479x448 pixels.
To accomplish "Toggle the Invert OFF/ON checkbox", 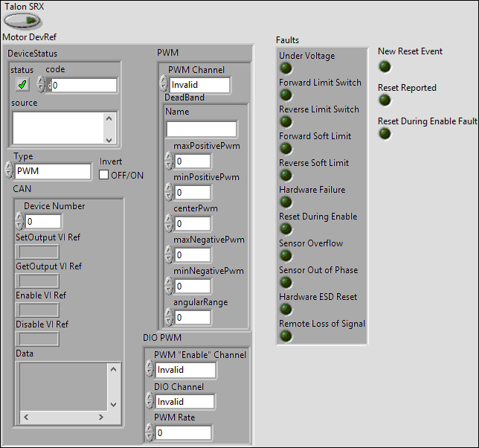I will tap(105, 175).
